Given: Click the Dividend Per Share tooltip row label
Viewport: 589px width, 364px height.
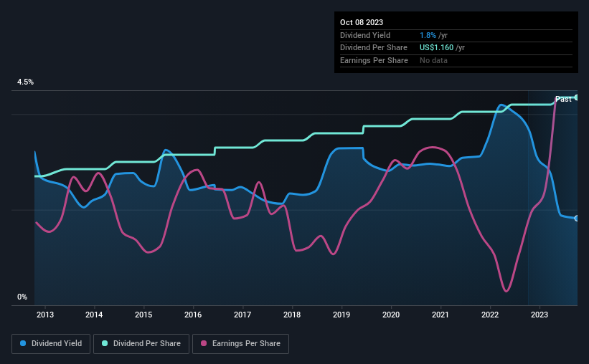Looking at the screenshot, I should click(373, 48).
